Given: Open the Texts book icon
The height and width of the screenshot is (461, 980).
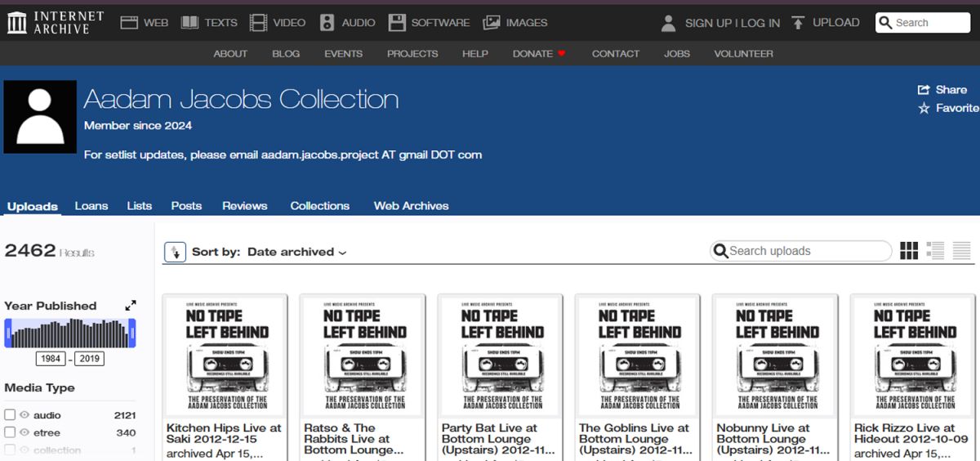Looking at the screenshot, I should pos(189,23).
